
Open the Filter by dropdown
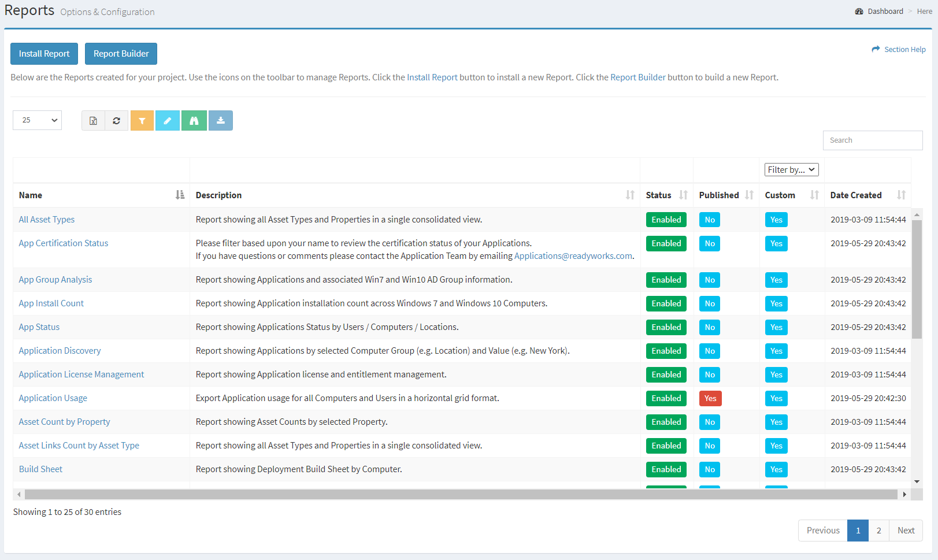tap(791, 169)
